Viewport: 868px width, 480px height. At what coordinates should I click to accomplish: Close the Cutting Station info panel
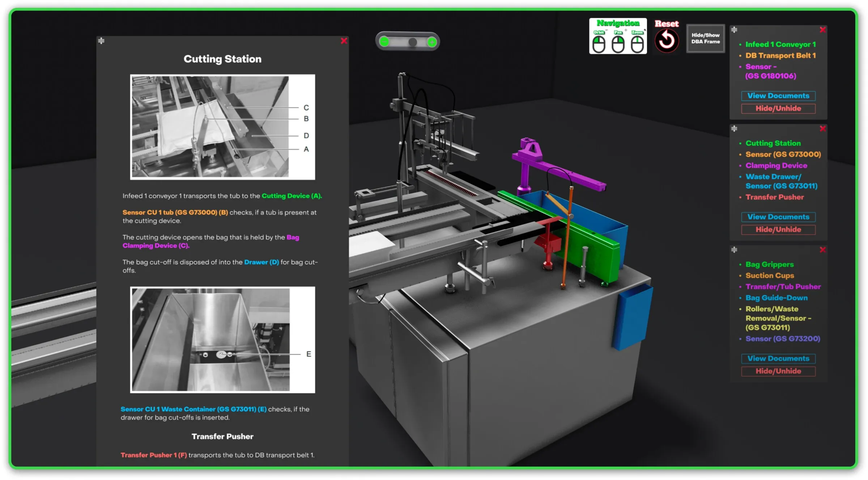344,41
